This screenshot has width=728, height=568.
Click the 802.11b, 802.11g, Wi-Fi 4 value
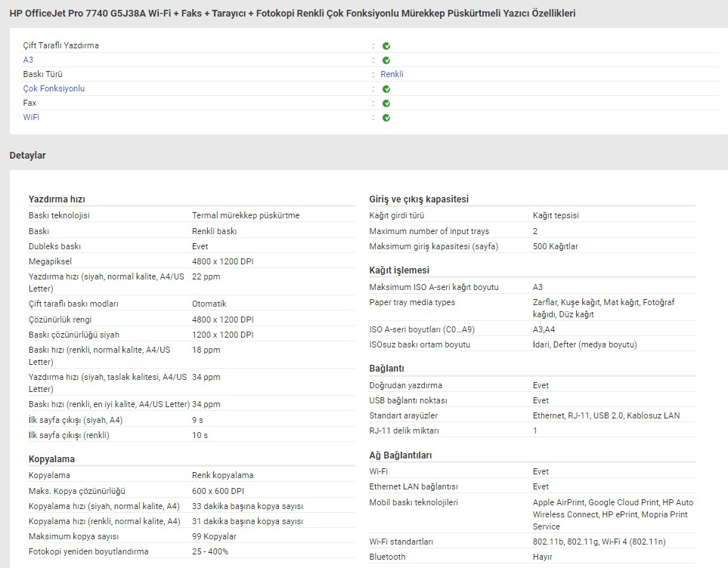599,542
